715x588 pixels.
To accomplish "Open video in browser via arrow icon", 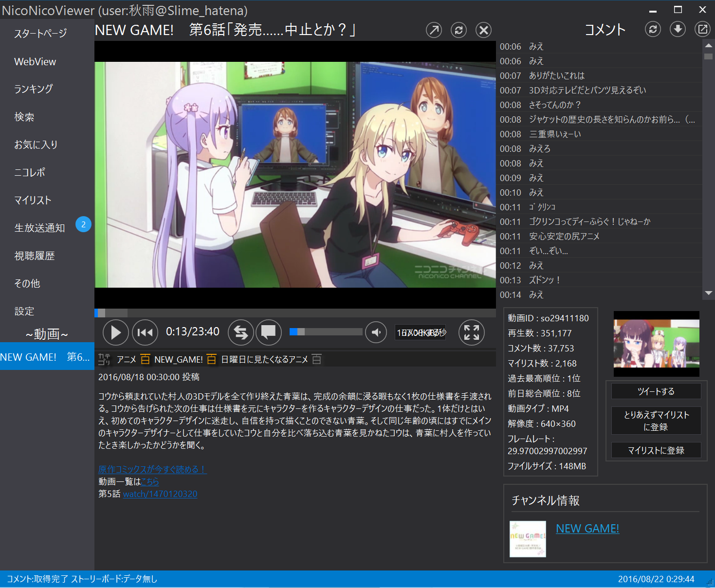I will point(434,30).
